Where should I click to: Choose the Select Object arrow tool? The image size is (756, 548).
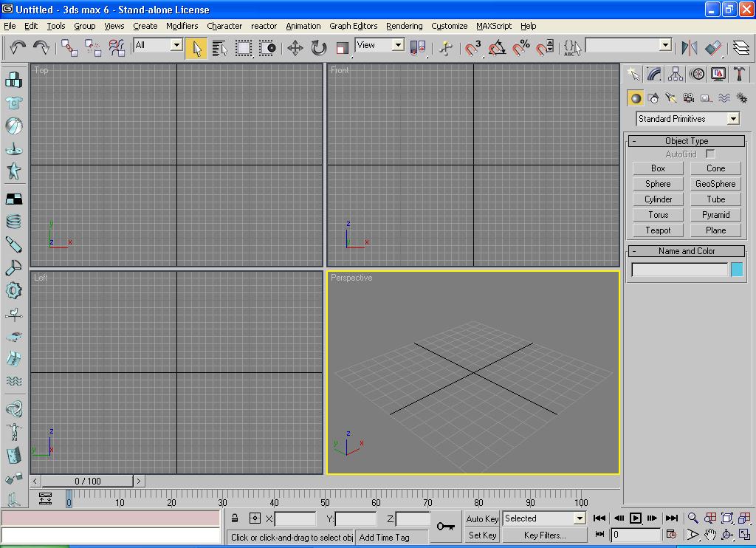pos(196,48)
